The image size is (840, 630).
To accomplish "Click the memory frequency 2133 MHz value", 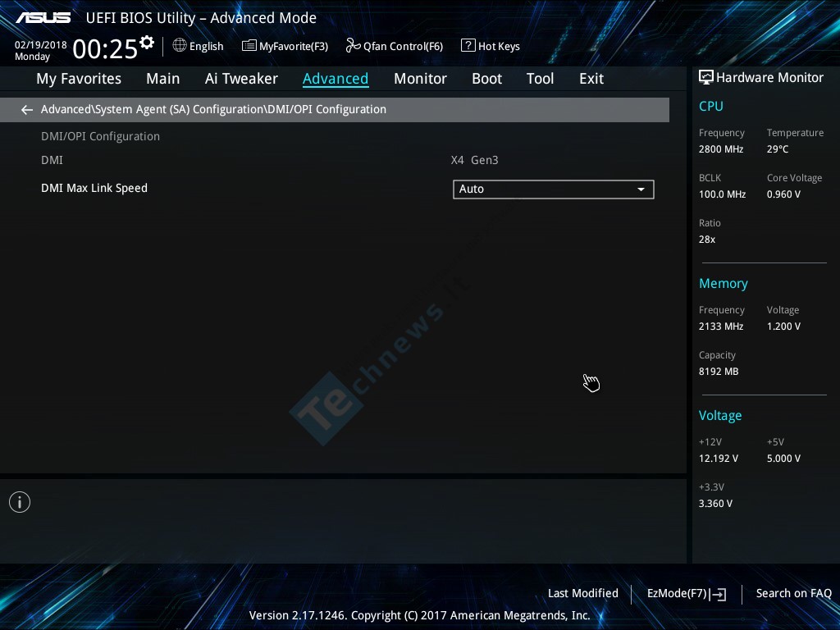I will 721,326.
